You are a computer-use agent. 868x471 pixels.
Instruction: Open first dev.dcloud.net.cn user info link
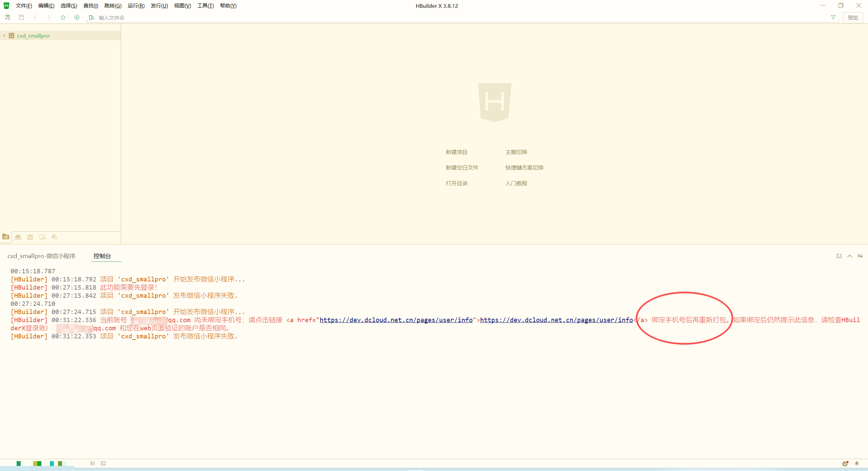(x=396, y=320)
